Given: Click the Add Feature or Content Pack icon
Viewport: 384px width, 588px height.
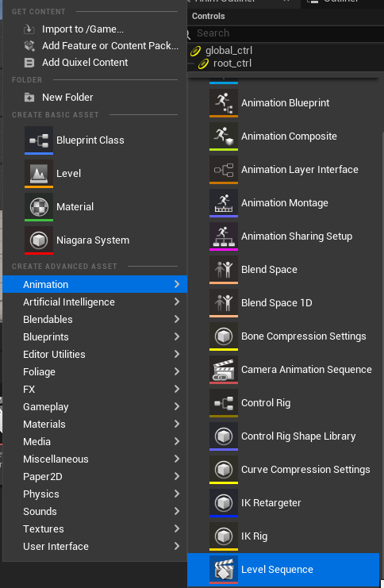Looking at the screenshot, I should pos(29,46).
